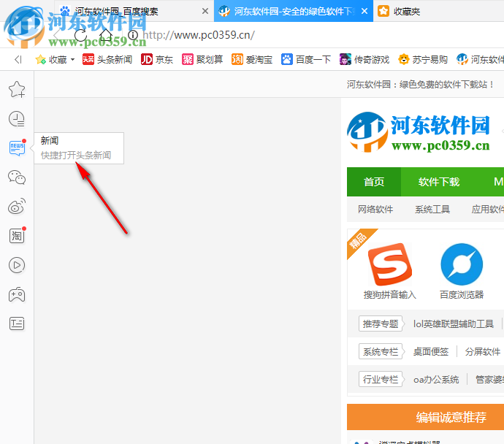Open the Weibo sidebar icon
This screenshot has width=504, height=444.
tap(17, 206)
